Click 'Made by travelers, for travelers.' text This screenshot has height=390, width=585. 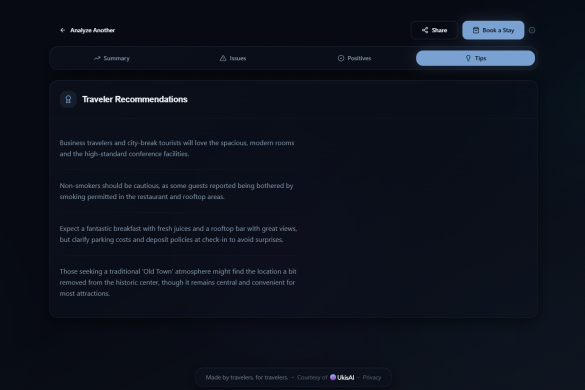tap(247, 377)
